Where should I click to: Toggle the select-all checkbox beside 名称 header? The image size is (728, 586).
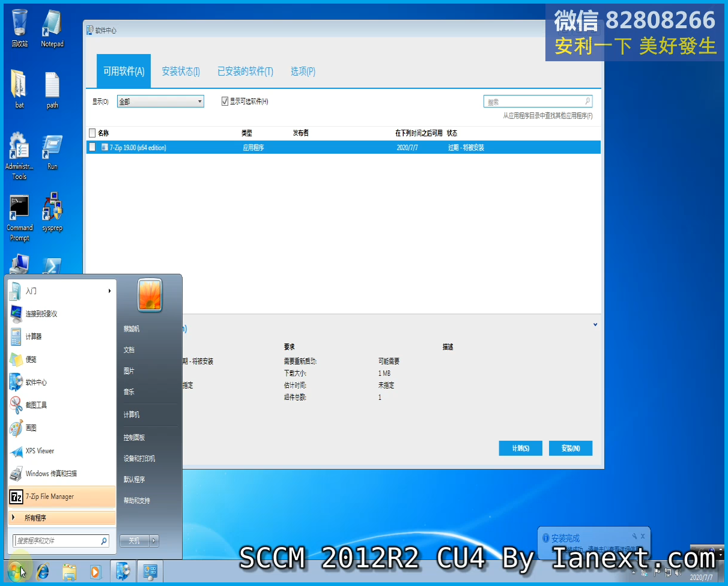tap(92, 133)
